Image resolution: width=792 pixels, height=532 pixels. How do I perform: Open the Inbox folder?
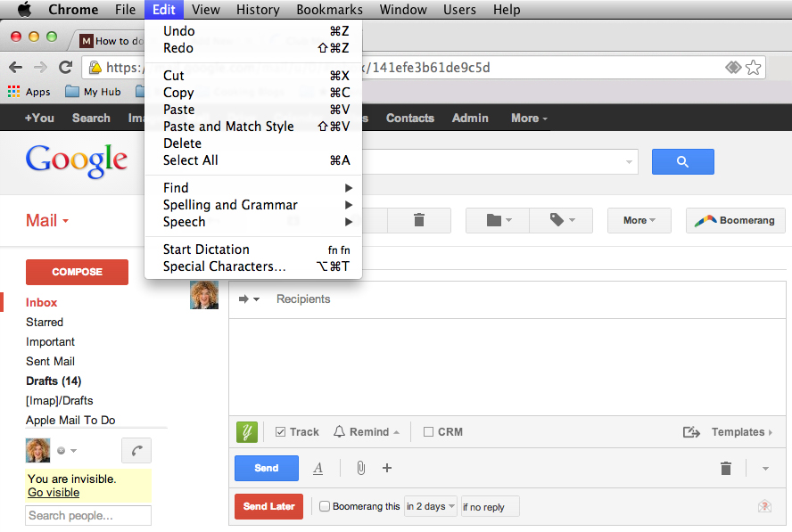pos(41,302)
